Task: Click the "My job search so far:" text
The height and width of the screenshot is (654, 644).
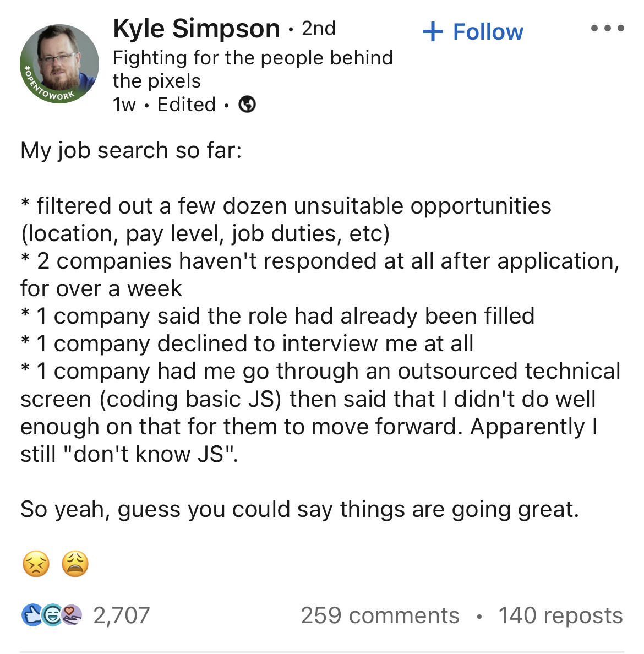Action: tap(131, 150)
